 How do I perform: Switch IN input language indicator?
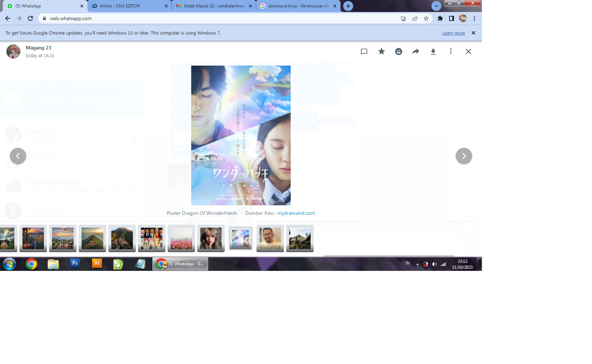click(x=407, y=263)
